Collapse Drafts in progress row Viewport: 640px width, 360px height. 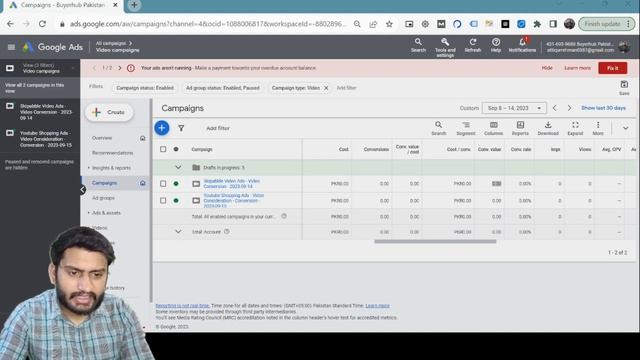(178, 167)
